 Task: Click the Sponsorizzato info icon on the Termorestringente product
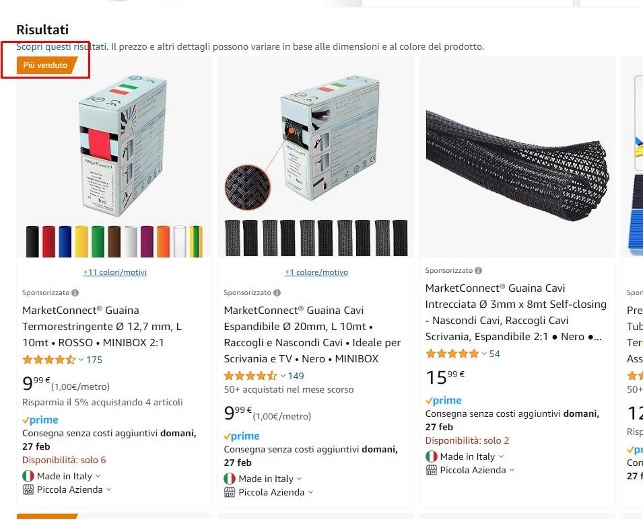click(x=76, y=293)
